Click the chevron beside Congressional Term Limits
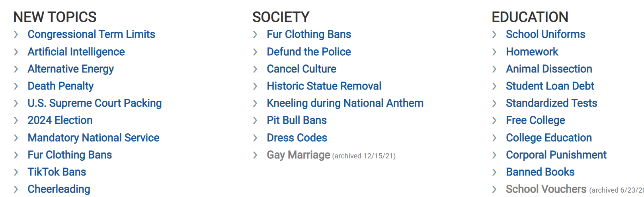The height and width of the screenshot is (197, 644). 16,35
